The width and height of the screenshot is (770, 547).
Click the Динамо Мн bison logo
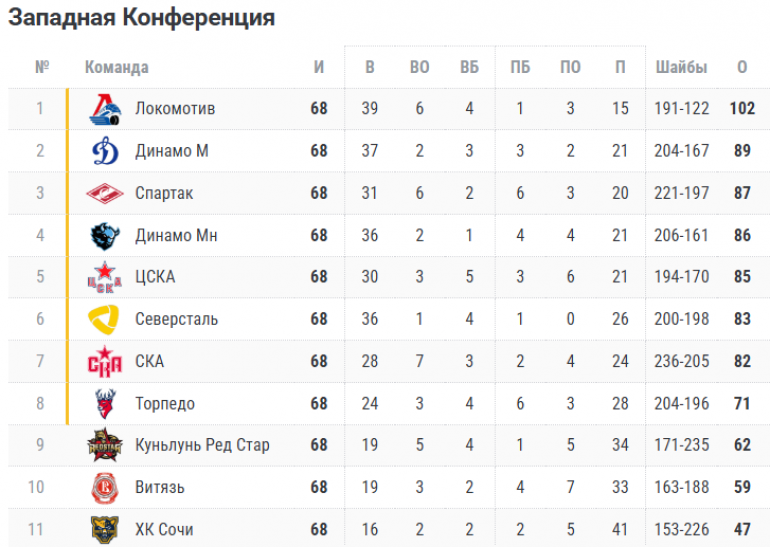click(x=105, y=235)
